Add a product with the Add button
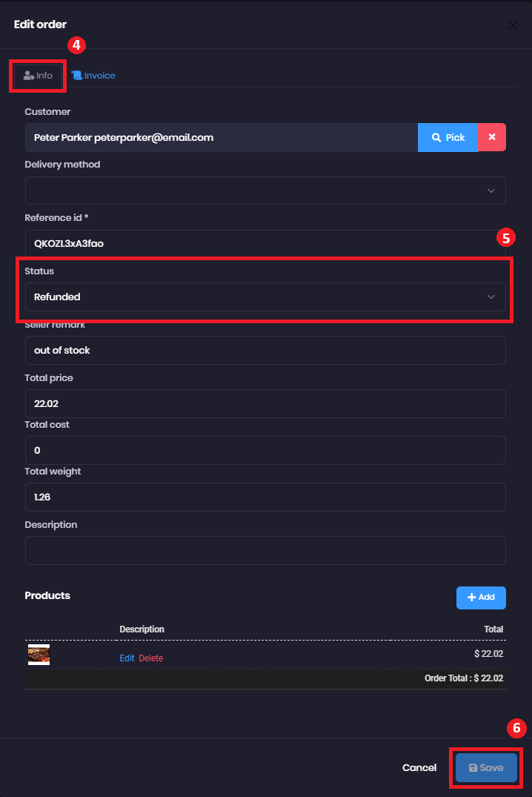Screen dimensions: 532x797 (481, 598)
